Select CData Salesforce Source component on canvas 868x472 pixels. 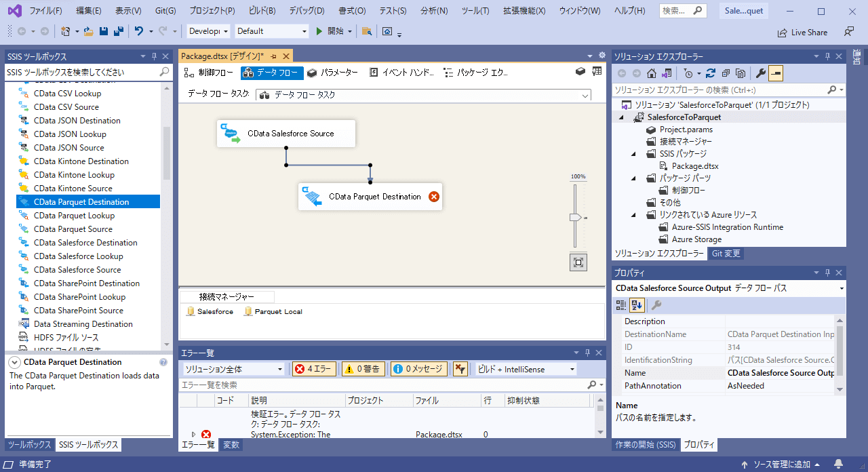pyautogui.click(x=286, y=134)
